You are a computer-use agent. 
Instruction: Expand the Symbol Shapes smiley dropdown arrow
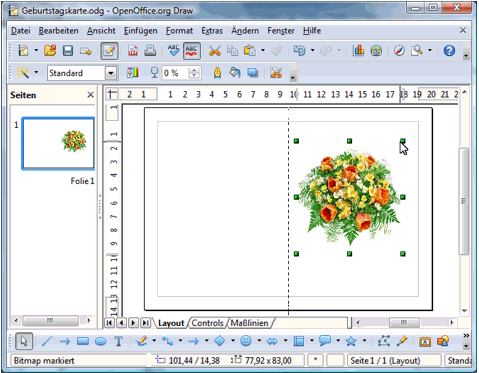click(259, 341)
